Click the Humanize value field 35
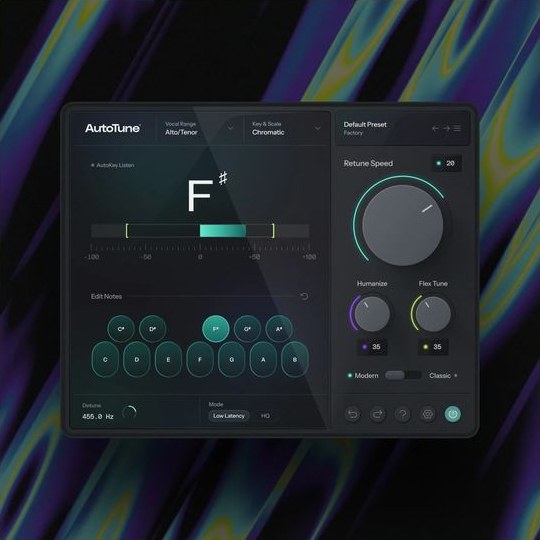This screenshot has height=540, width=540. click(372, 347)
